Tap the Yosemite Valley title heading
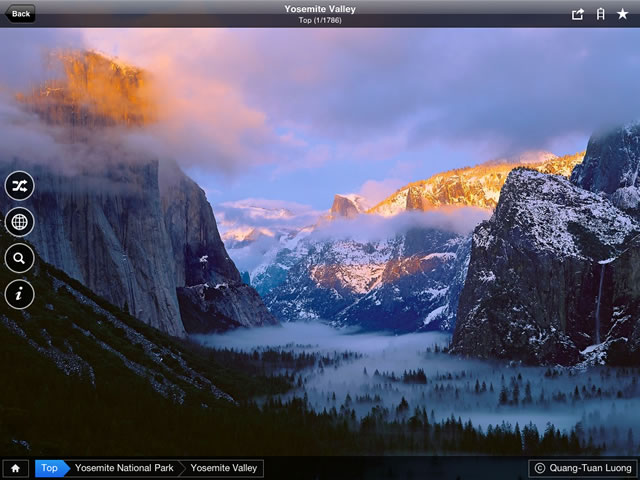 [x=320, y=9]
